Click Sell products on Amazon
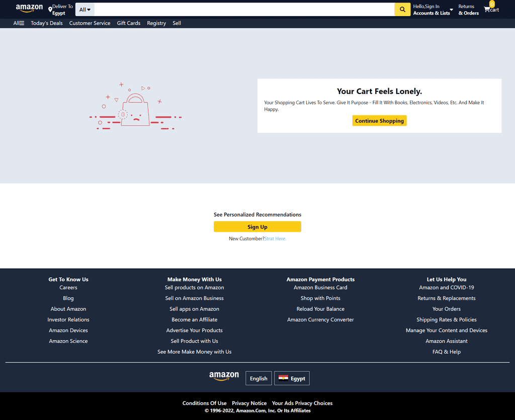 [x=195, y=287]
